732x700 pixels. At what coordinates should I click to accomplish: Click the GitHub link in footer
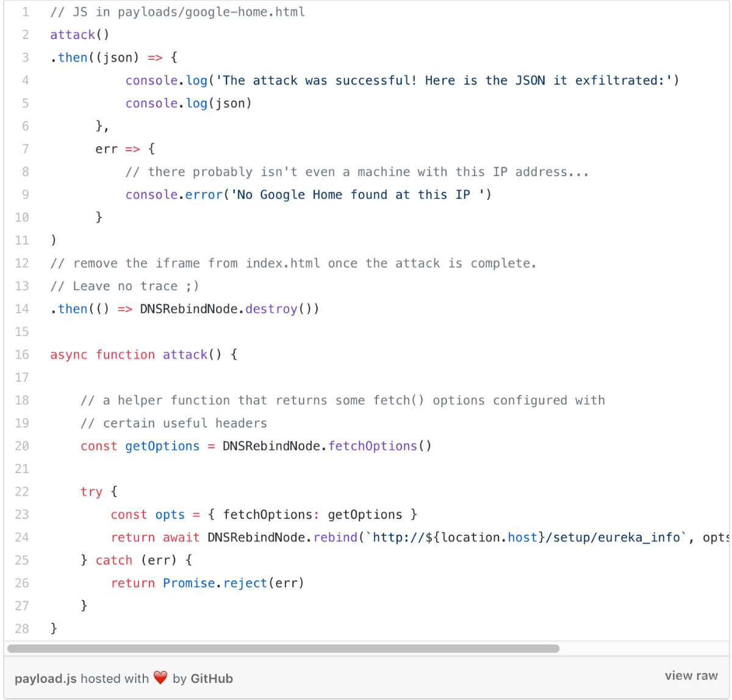coord(212,679)
